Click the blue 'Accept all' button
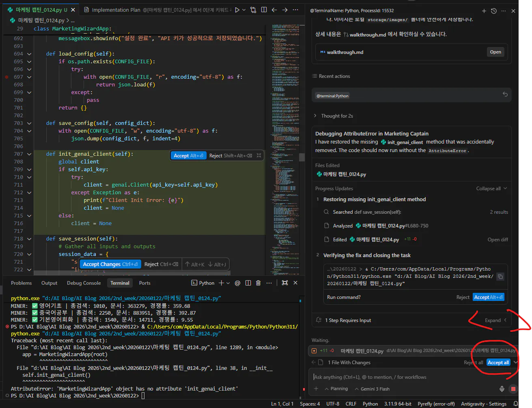Viewport: 532px width, 408px height. click(498, 363)
